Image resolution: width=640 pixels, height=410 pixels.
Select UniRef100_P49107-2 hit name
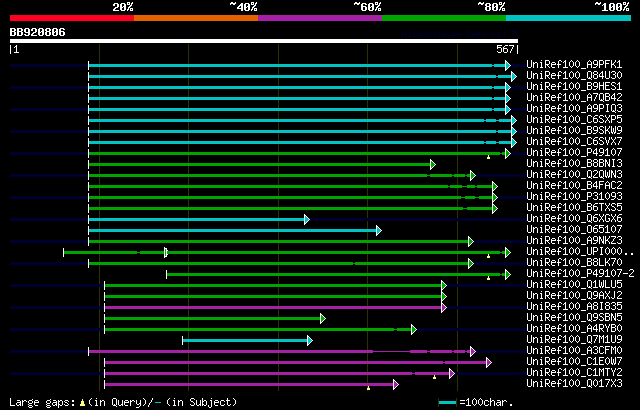click(580, 274)
